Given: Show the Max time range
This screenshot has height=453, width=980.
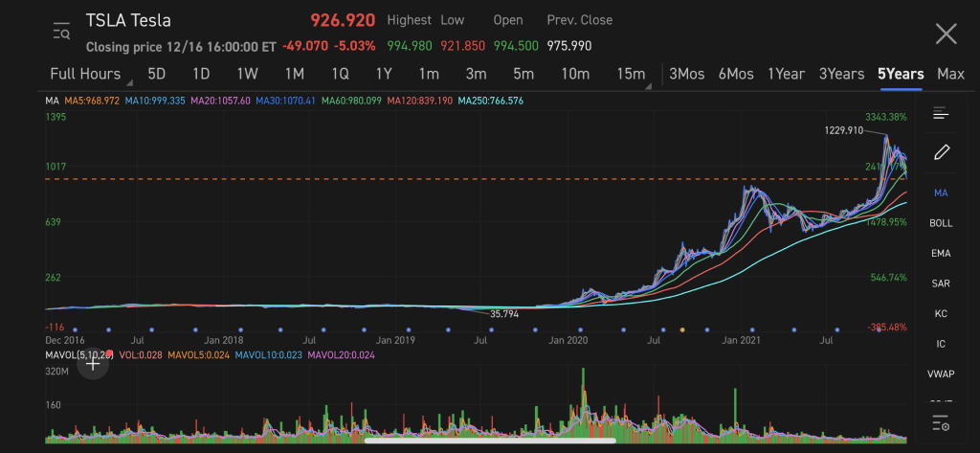Looking at the screenshot, I should click(950, 74).
